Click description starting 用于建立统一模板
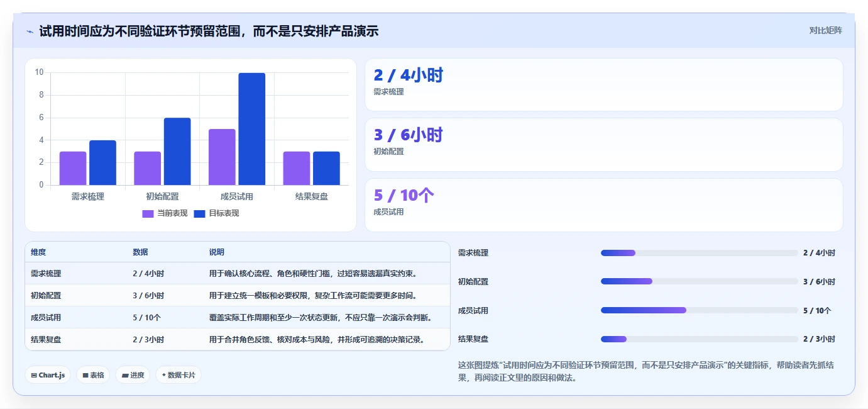The height and width of the screenshot is (409, 868). pos(313,296)
